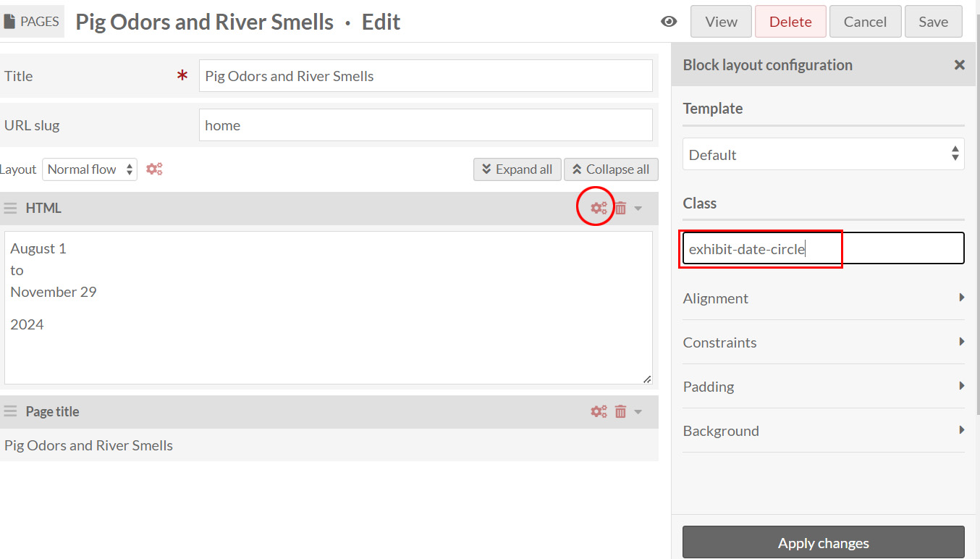Screen dimensions: 980x559
Task: Save the page
Action: (x=933, y=22)
